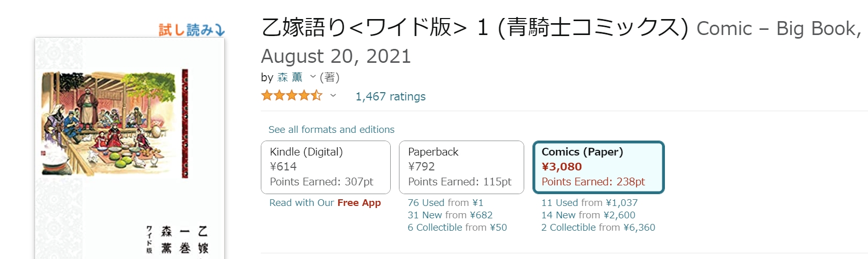View 76 Used from ¥1 offers
The image size is (868, 259).
[x=445, y=203]
